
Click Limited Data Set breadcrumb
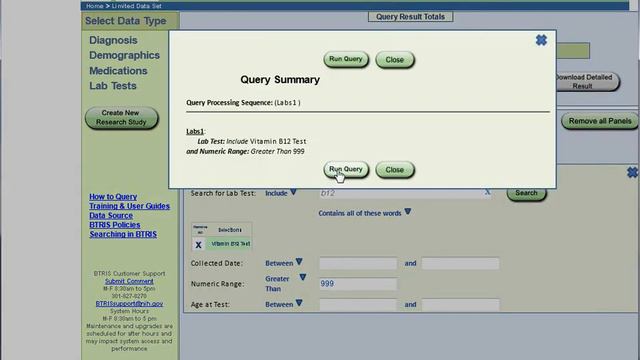[x=136, y=6]
